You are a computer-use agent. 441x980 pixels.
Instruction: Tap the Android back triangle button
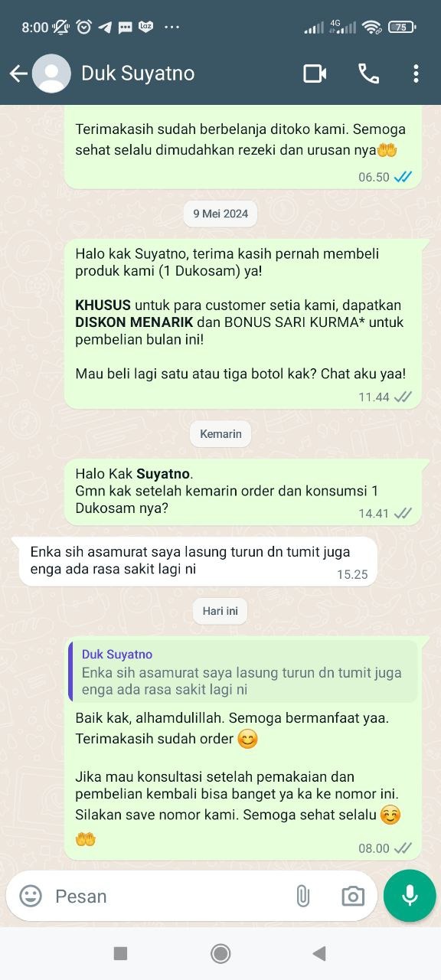pos(319,953)
